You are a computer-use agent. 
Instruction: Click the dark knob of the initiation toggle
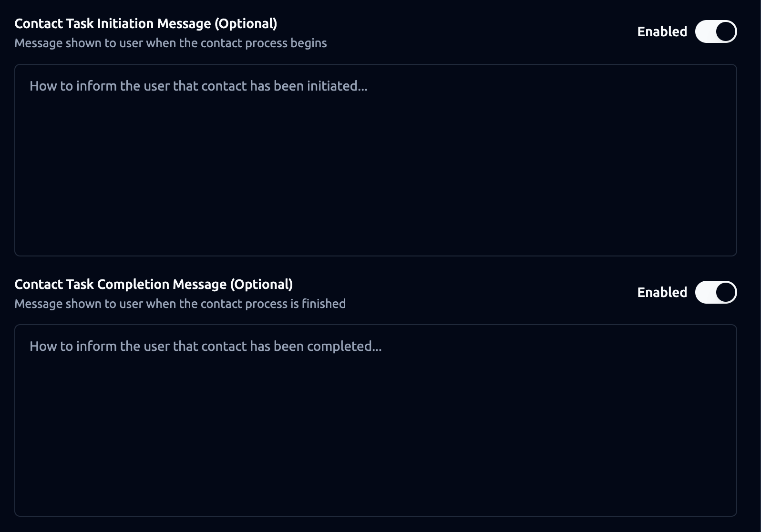726,31
